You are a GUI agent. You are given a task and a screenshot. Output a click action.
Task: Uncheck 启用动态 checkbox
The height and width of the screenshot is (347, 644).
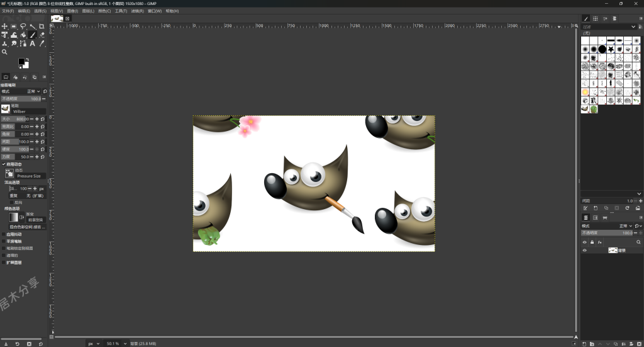(4, 164)
